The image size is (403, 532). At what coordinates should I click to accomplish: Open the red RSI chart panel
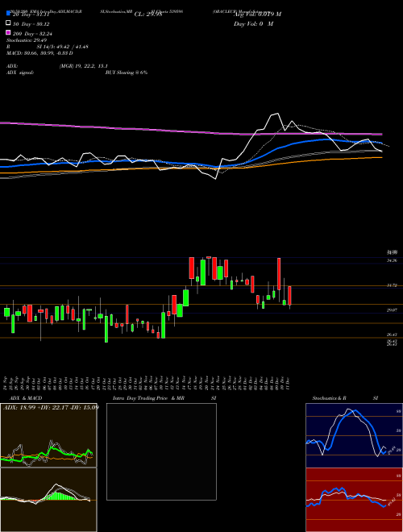tap(355, 500)
